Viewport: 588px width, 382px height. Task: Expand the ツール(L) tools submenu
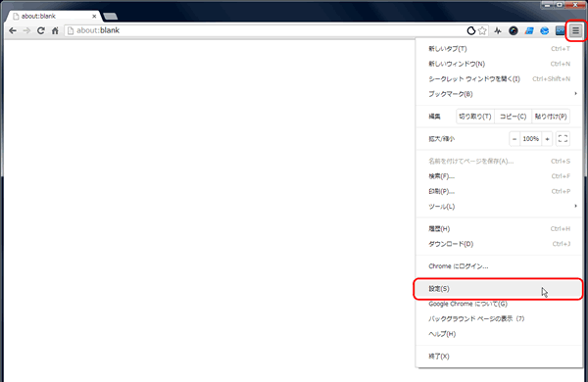click(x=499, y=207)
